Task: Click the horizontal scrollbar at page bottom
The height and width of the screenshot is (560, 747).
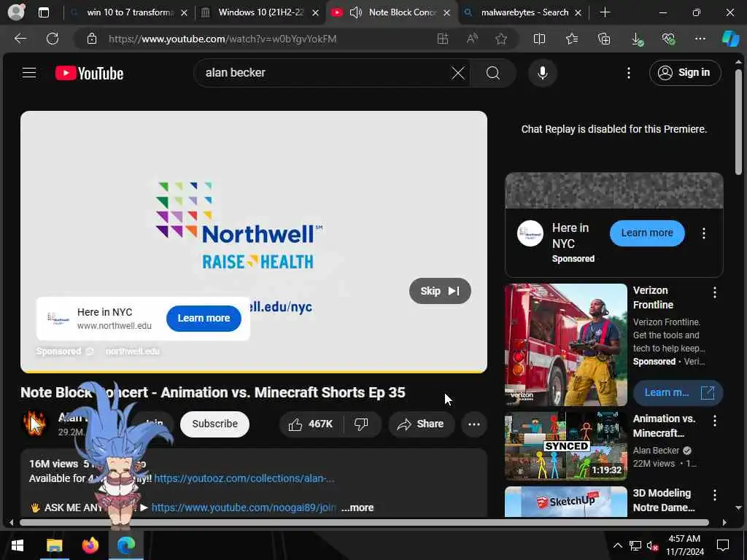Action: tap(364, 522)
